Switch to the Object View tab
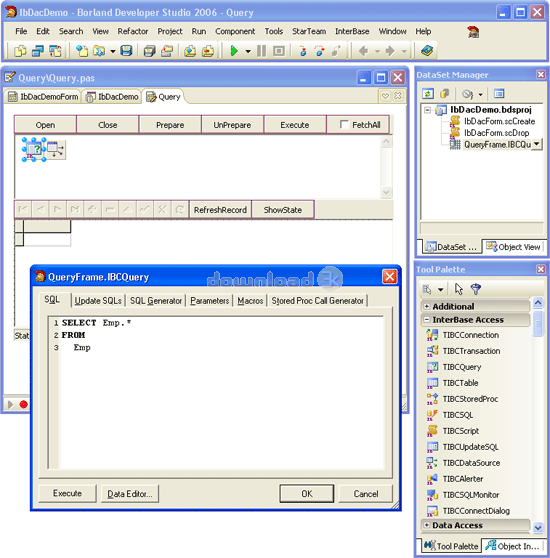The image size is (550, 558). coord(513,247)
